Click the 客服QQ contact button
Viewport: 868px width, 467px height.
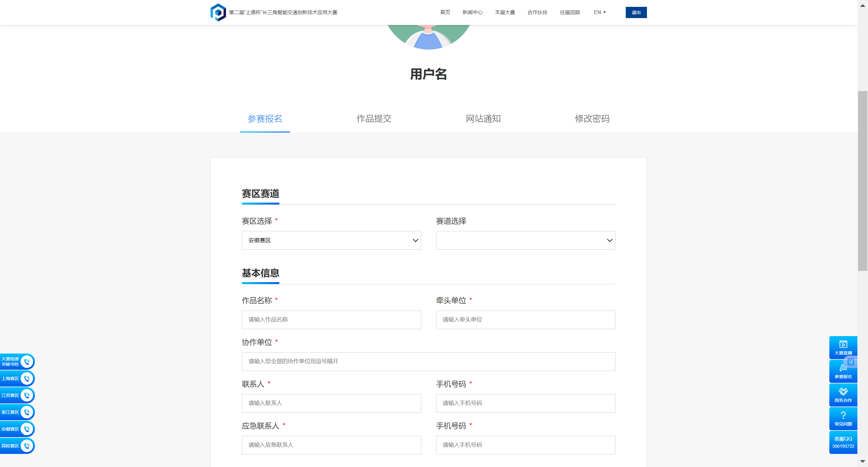tap(843, 442)
